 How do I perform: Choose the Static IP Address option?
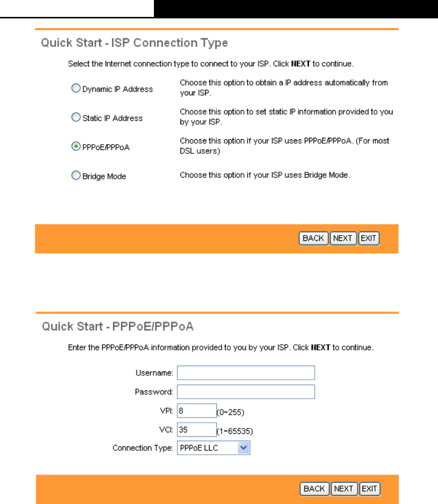tap(76, 117)
